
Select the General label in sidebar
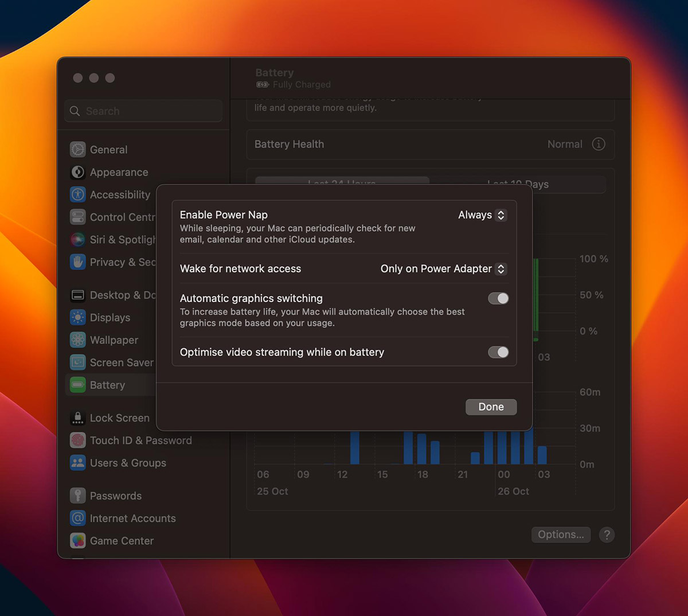click(108, 150)
